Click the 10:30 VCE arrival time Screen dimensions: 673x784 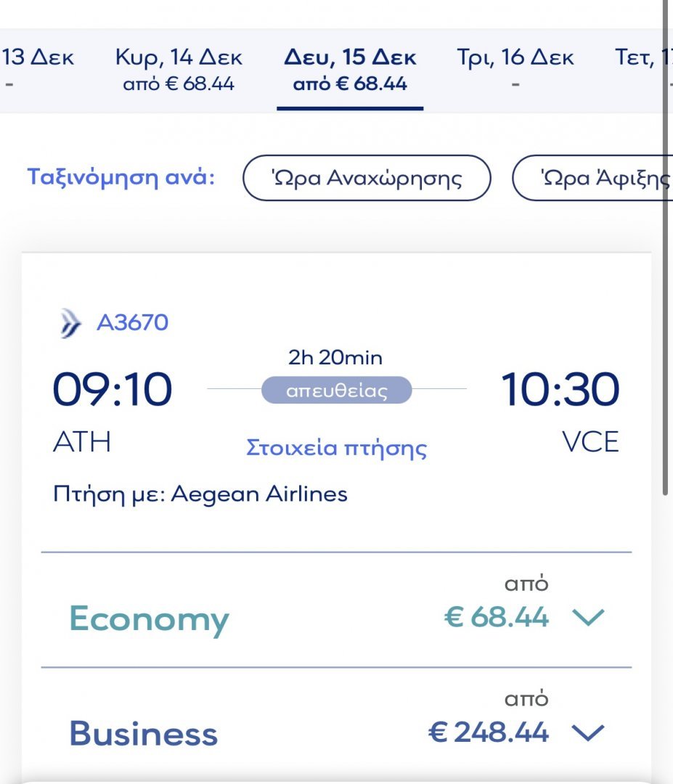(x=560, y=390)
